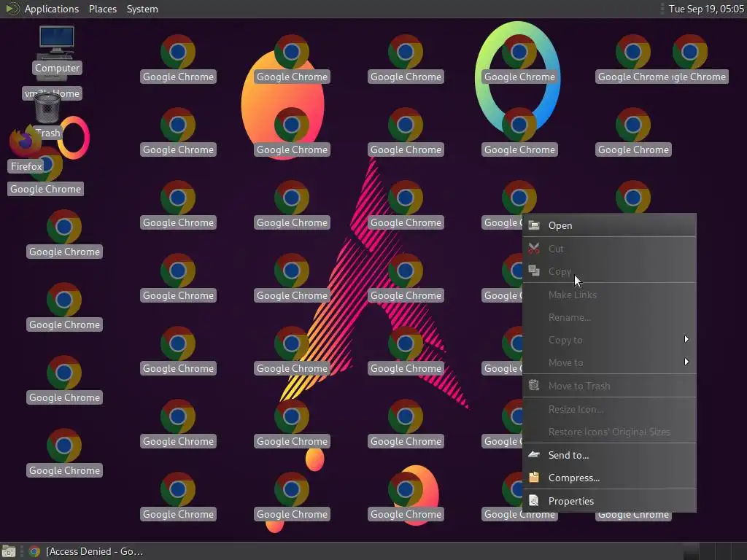
Task: Click the distro logo beside Applications
Action: click(12, 9)
